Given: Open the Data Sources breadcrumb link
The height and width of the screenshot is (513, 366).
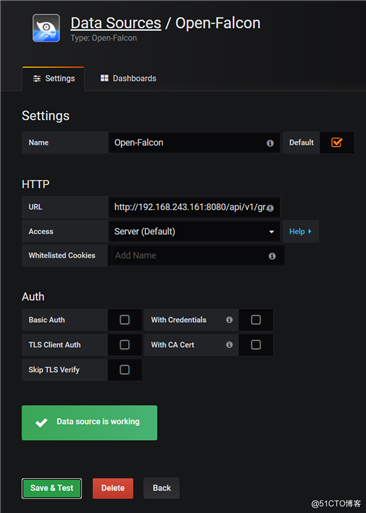Looking at the screenshot, I should pos(116,23).
